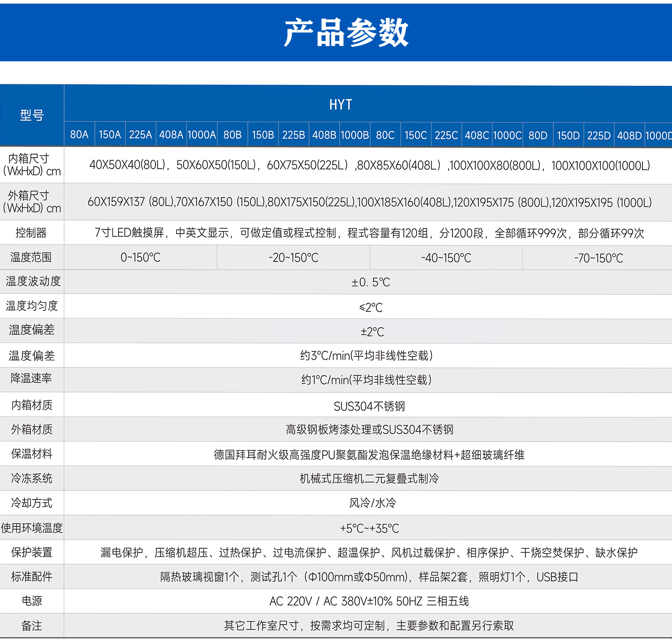Image resolution: width=672 pixels, height=642 pixels.
Task: Click the 保温材料 row label
Action: pos(32,454)
